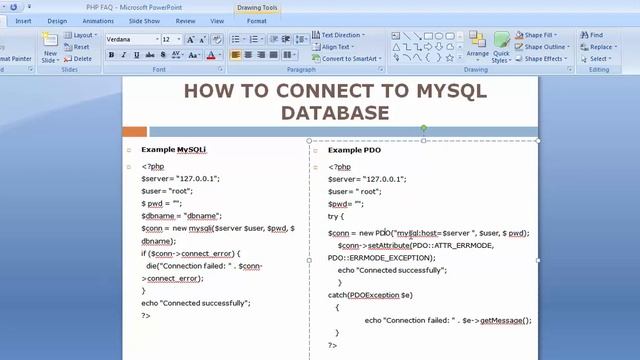Select the Rectangle shape

(428, 36)
